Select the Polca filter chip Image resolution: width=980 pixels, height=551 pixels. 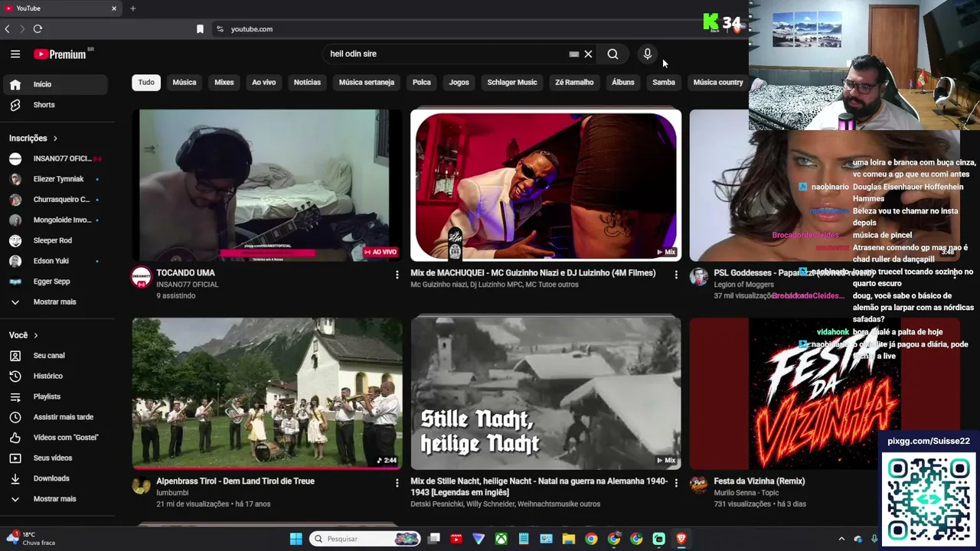(x=422, y=83)
